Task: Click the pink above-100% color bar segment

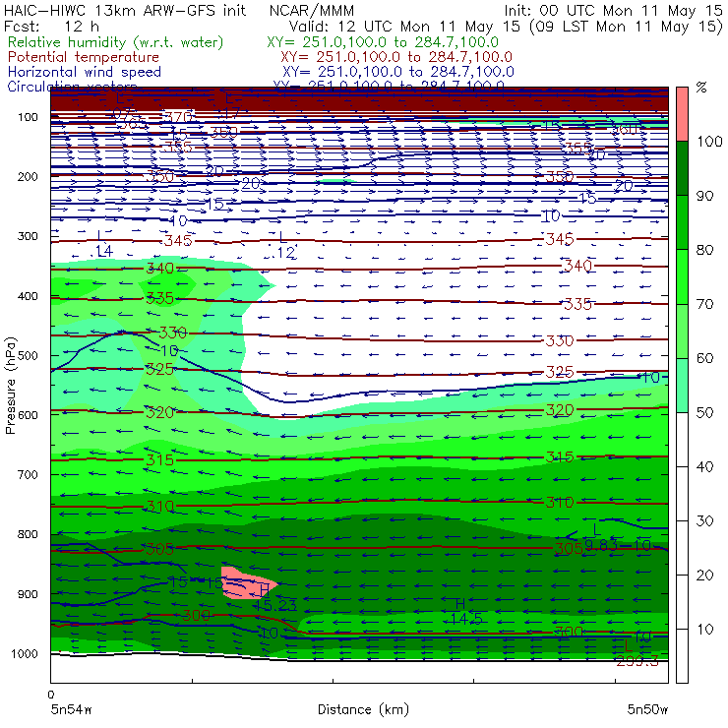Action: pos(682,114)
